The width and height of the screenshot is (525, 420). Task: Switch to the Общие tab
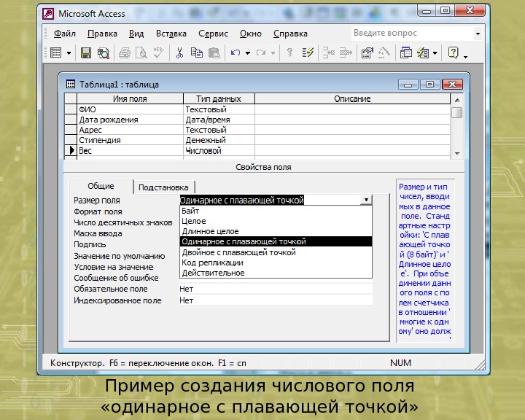(x=101, y=186)
